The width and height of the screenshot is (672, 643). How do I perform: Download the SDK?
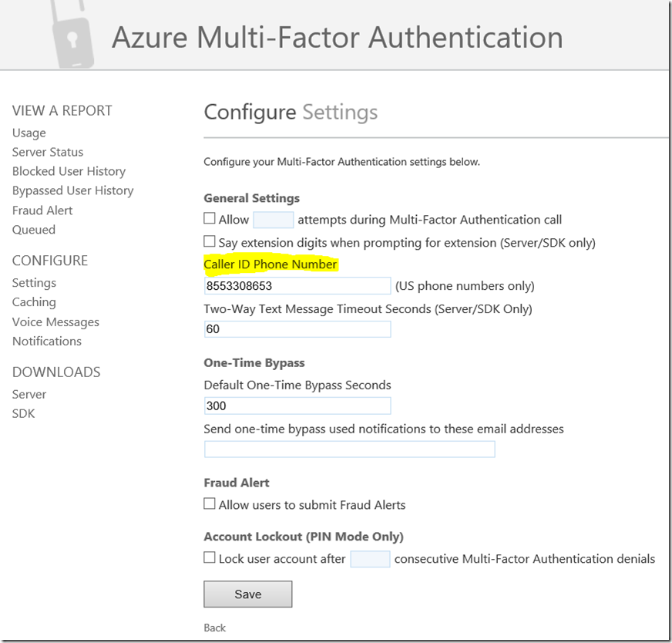[23, 413]
